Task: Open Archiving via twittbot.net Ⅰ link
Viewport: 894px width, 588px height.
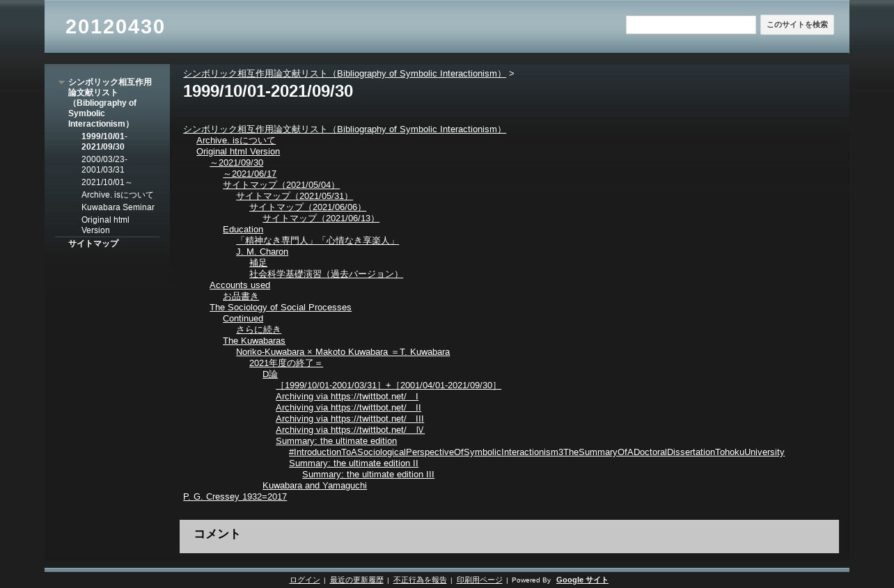Action: 347,396
